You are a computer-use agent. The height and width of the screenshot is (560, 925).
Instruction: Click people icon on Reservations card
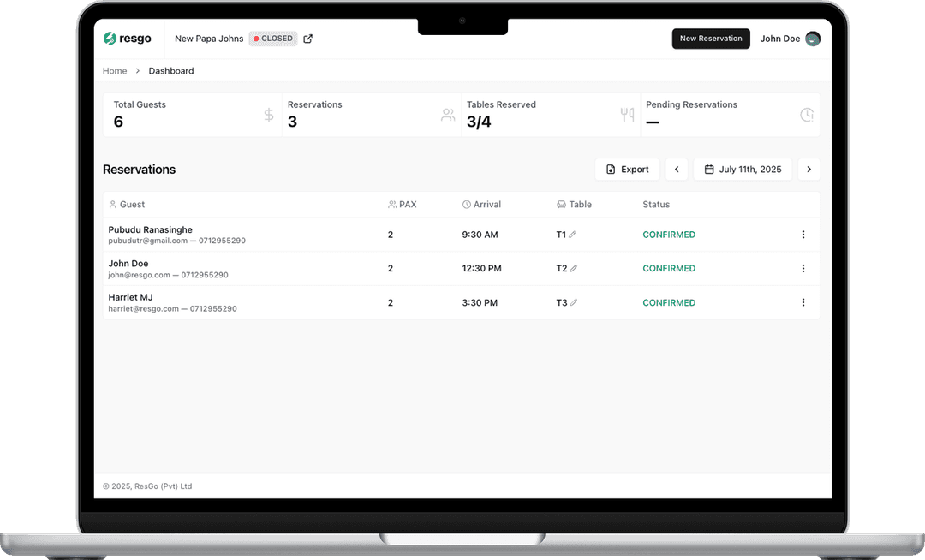(x=448, y=115)
